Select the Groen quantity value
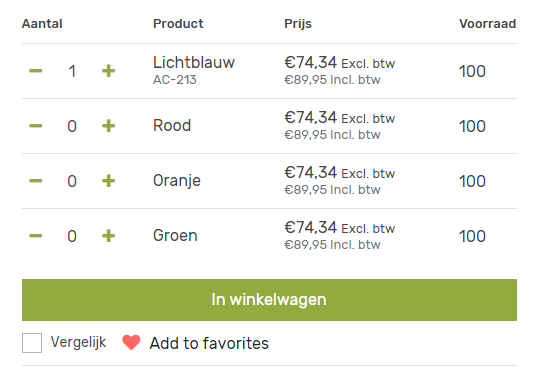 tap(72, 236)
